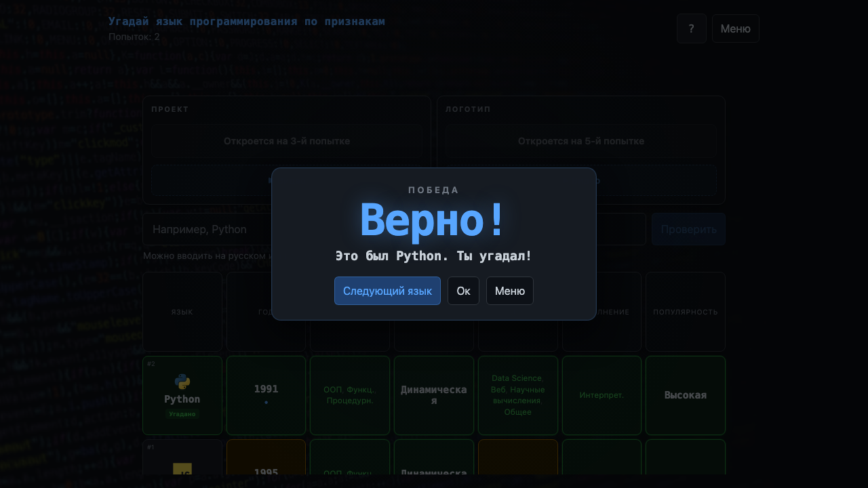Click the ПРОЕКТ hint locked message

coord(287,141)
